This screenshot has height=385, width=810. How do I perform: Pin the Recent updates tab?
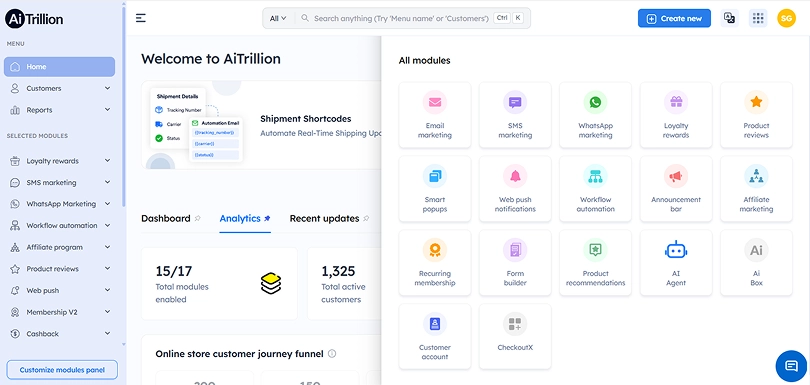coord(366,219)
